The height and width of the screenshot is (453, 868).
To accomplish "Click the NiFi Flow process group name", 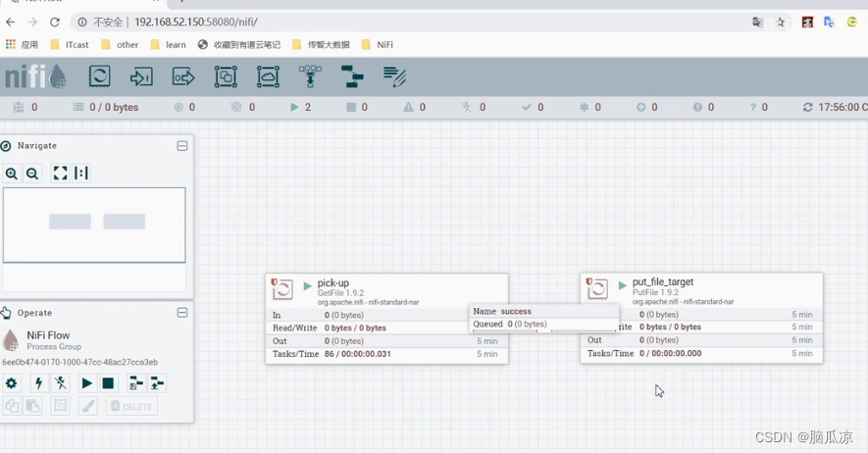I will [x=48, y=335].
